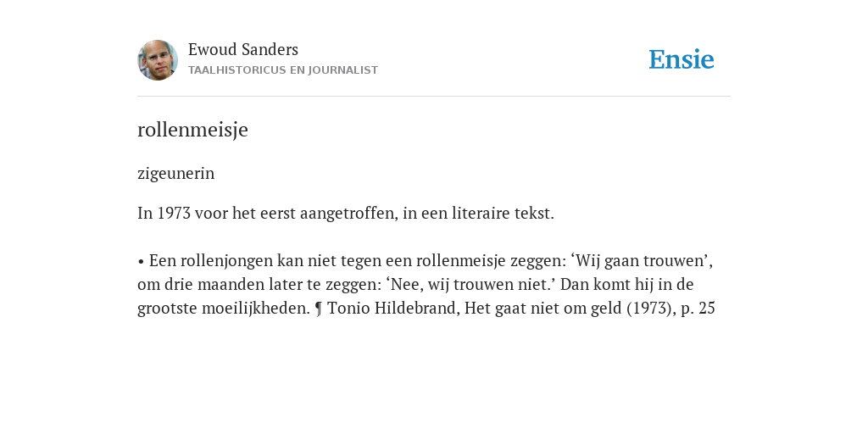
Task: Click the phrase 'grootste moeilijkheden'
Action: (x=224, y=308)
